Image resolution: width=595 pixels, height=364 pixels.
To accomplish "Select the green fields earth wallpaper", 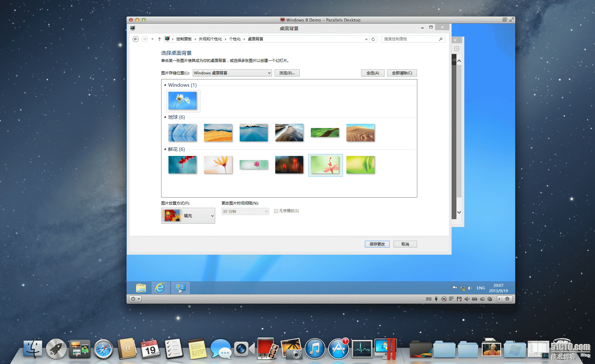I will click(325, 133).
